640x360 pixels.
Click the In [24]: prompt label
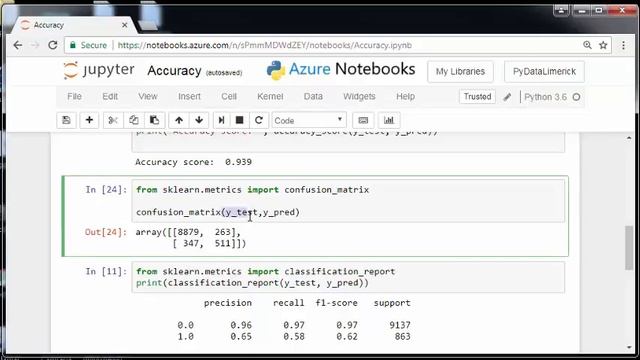click(106, 190)
